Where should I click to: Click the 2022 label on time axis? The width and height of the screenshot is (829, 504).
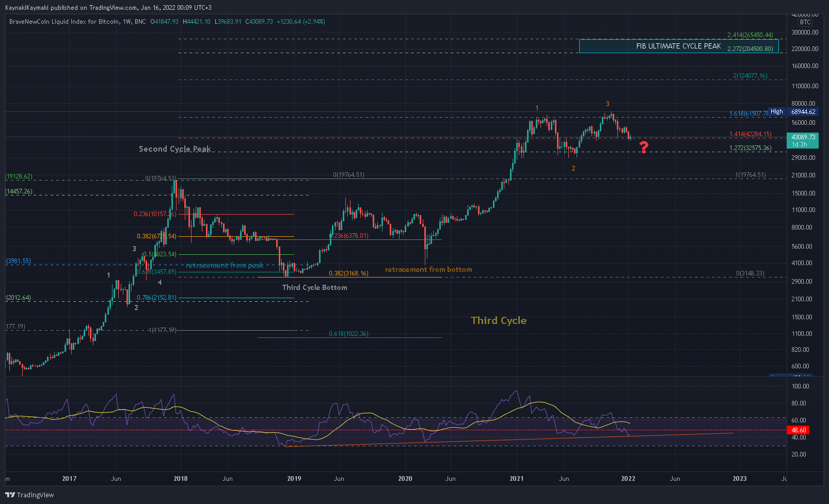coord(628,479)
